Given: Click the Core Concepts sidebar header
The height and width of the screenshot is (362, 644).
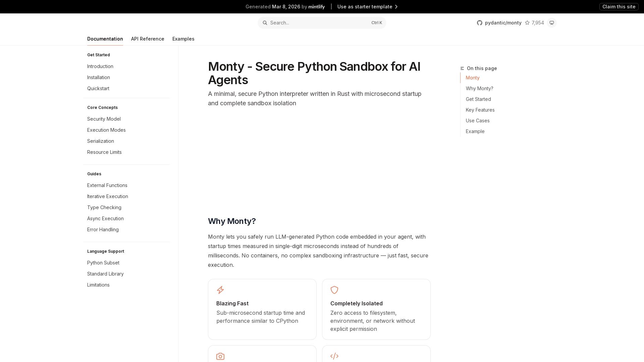Looking at the screenshot, I should [102, 108].
